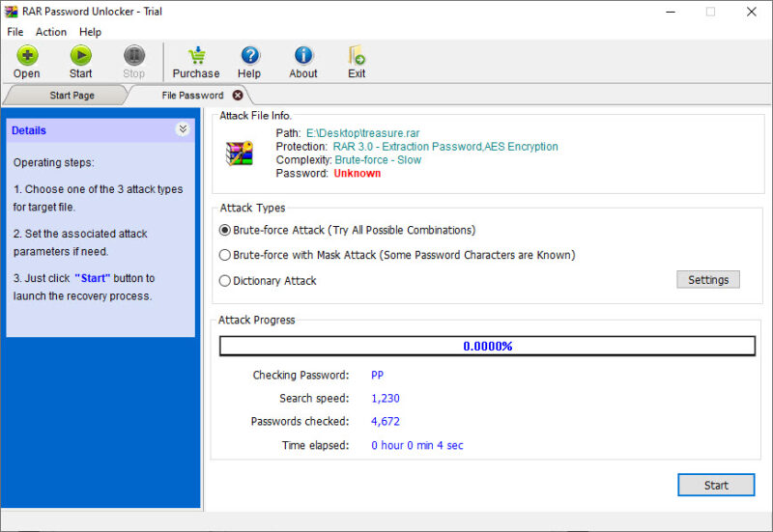Close the RAR Password Unlocker window
This screenshot has height=532, width=773.
pyautogui.click(x=752, y=12)
